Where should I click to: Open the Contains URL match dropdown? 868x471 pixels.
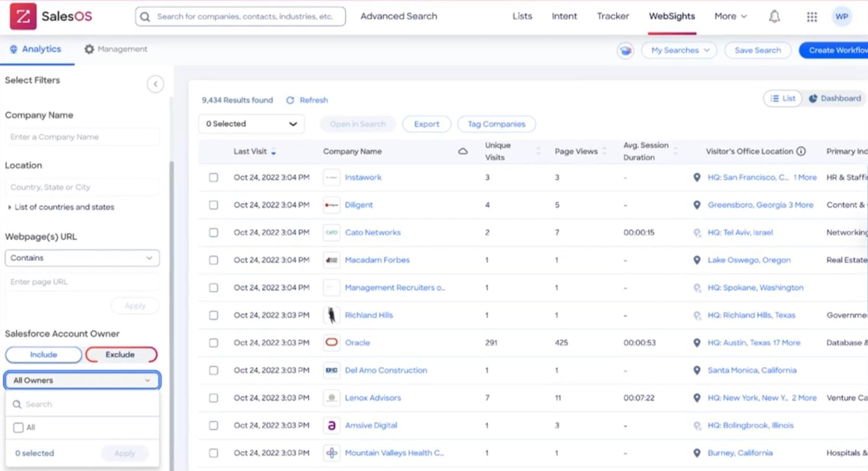click(82, 258)
